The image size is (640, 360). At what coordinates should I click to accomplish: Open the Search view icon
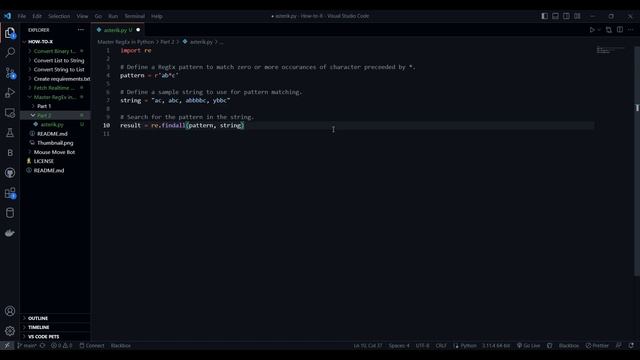pos(10,52)
